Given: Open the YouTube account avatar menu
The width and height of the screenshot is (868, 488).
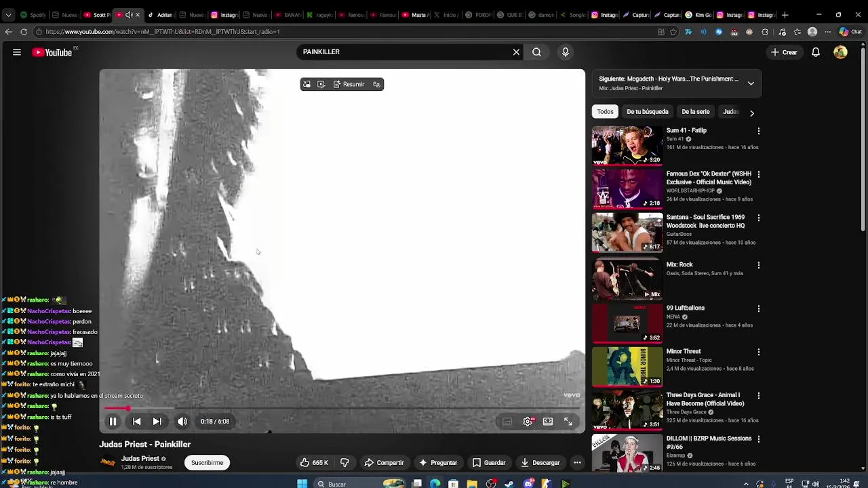Looking at the screenshot, I should (x=840, y=52).
